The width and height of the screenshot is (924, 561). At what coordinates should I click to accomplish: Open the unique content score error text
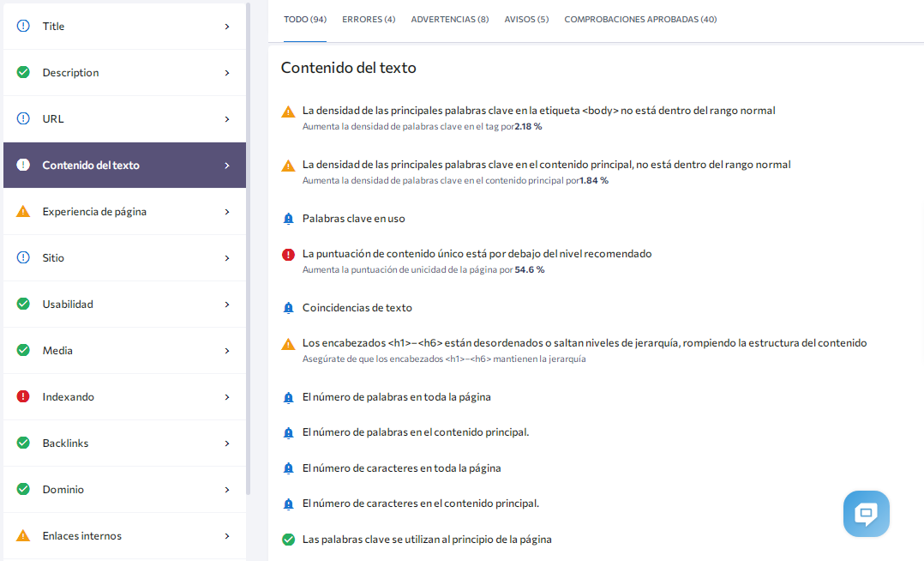(x=477, y=254)
